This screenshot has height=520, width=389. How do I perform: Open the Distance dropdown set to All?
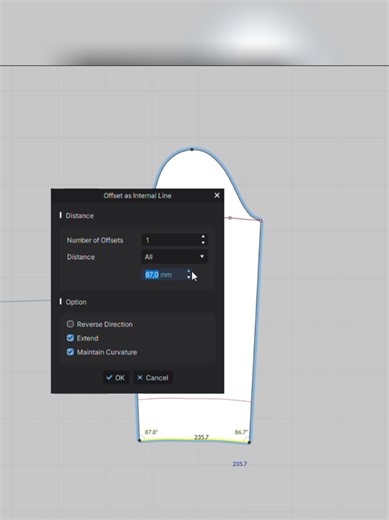point(174,257)
